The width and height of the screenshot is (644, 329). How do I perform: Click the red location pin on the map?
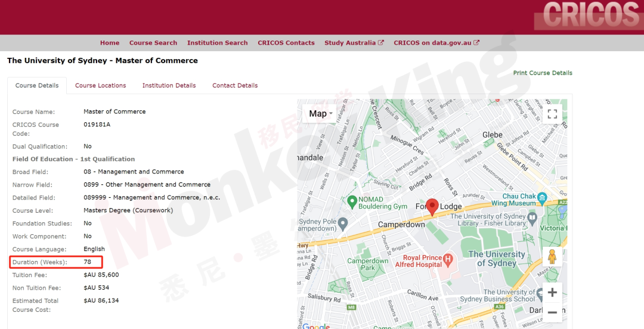(432, 207)
